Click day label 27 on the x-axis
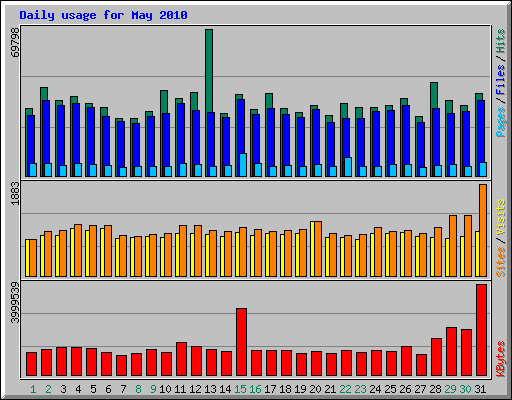This screenshot has width=512, height=400. click(420, 389)
